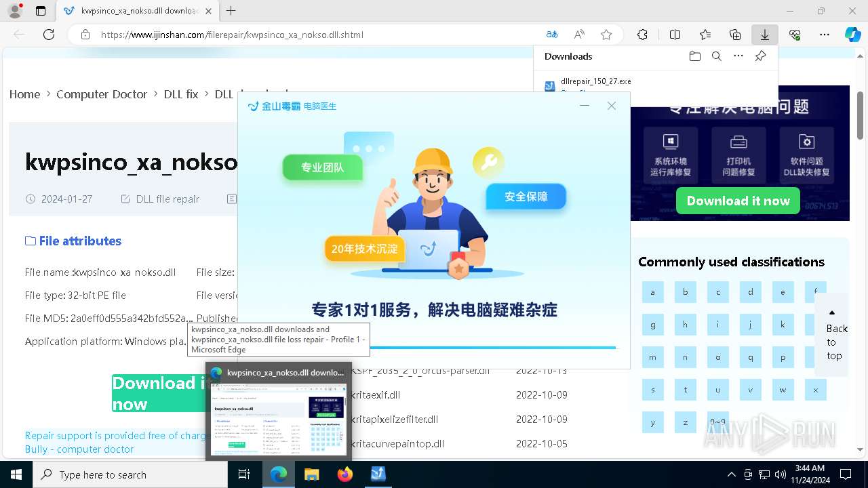Select classification letter b
Screen dimensions: 868x488
[x=685, y=292]
